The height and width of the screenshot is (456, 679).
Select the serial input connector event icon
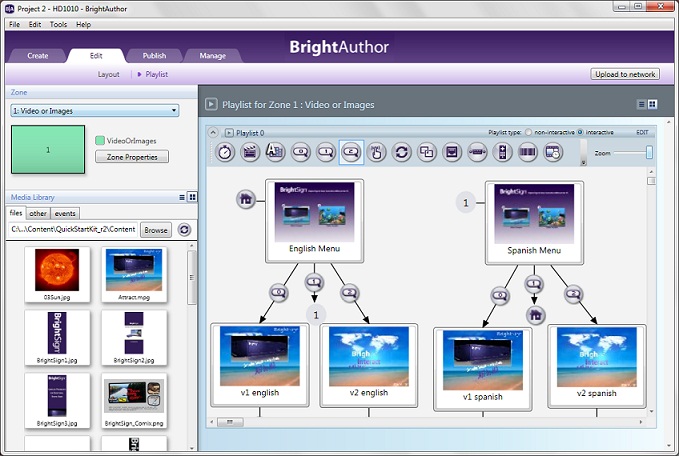pyautogui.click(x=477, y=152)
